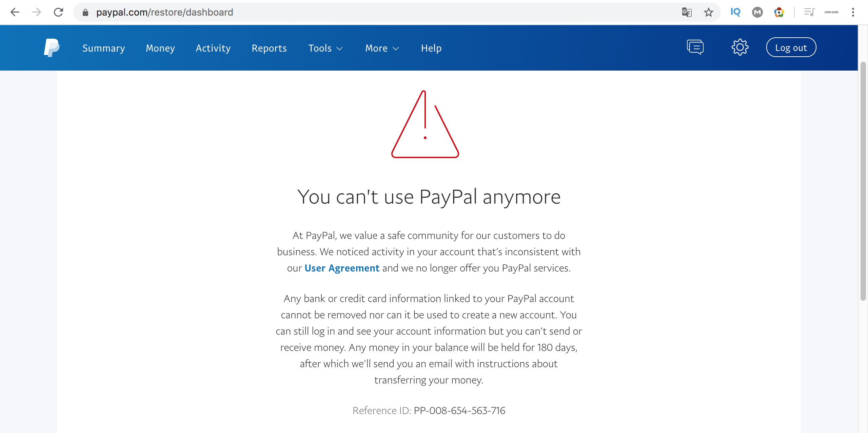Open account settings gear icon
868x433 pixels.
click(x=740, y=47)
